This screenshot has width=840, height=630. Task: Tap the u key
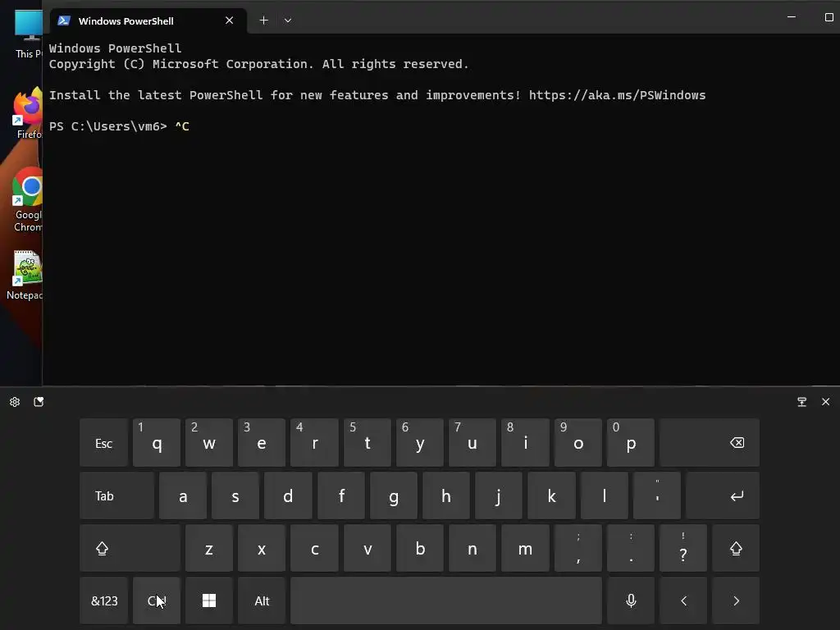472,442
